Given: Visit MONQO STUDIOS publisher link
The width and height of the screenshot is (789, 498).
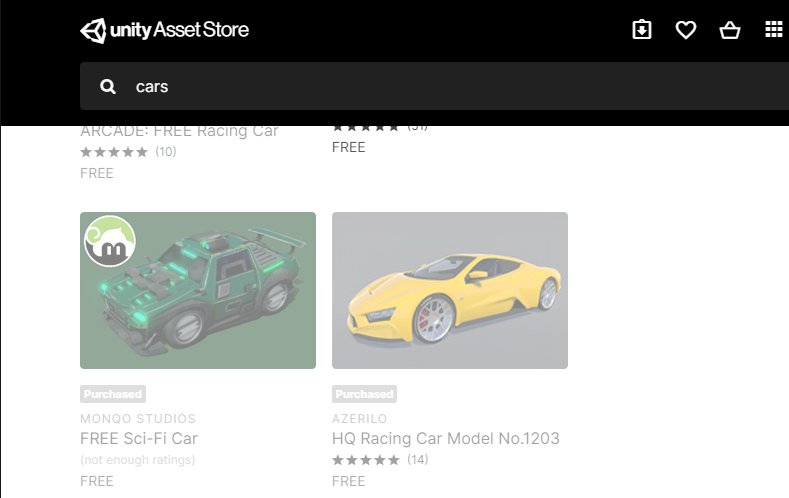Looking at the screenshot, I should pos(138,419).
